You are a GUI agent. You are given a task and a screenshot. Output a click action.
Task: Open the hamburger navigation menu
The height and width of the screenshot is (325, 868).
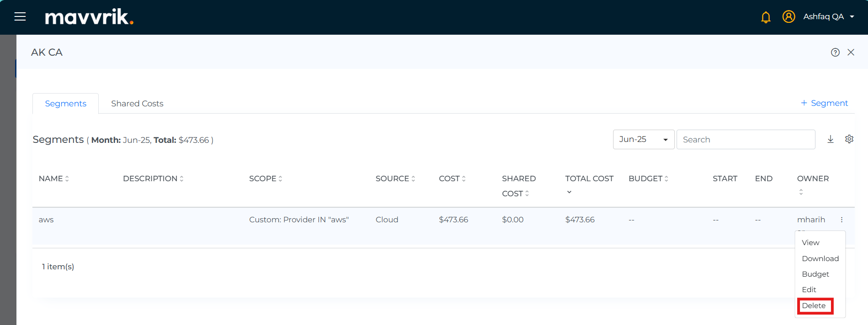20,17
